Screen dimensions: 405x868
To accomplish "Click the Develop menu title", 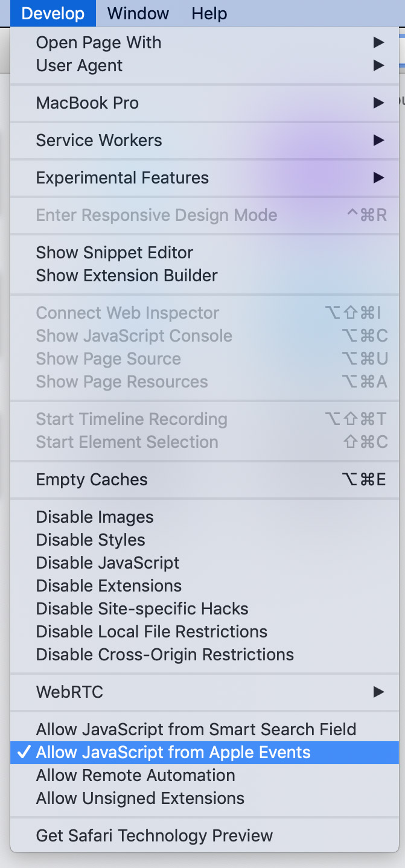I will 53,13.
